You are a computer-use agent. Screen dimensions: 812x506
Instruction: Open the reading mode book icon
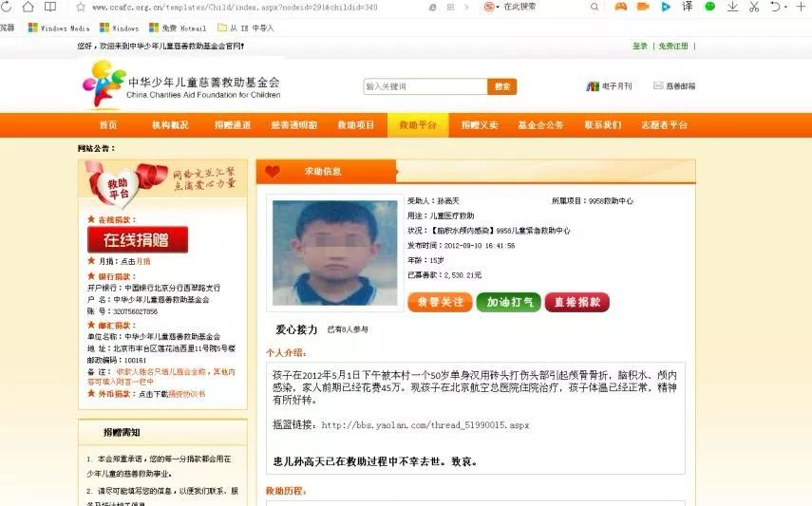point(50,7)
